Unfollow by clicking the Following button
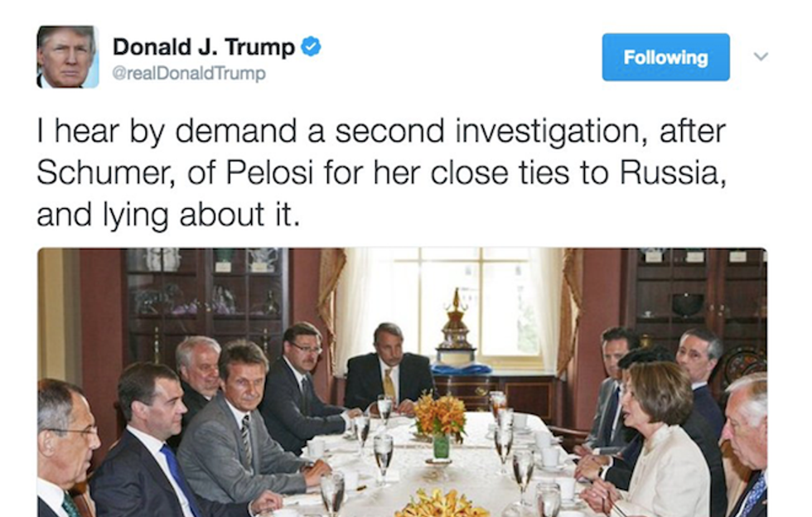This screenshot has width=812, height=517. pyautogui.click(x=665, y=57)
